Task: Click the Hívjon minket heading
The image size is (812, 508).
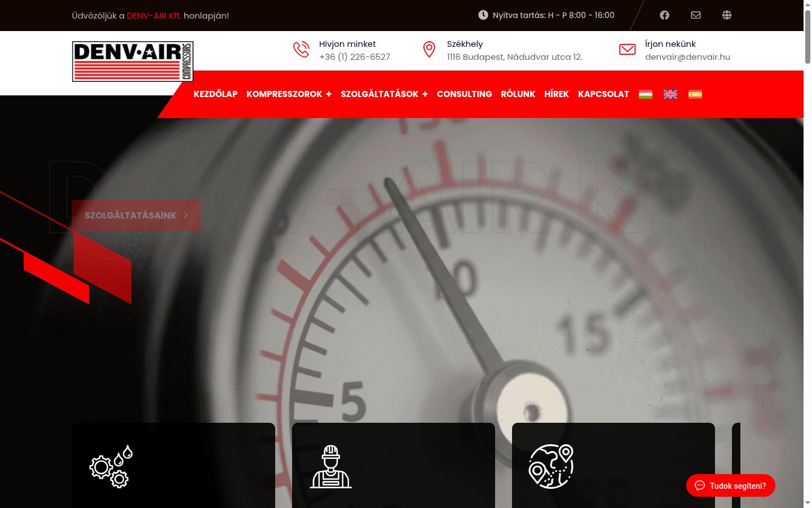Action: point(347,44)
